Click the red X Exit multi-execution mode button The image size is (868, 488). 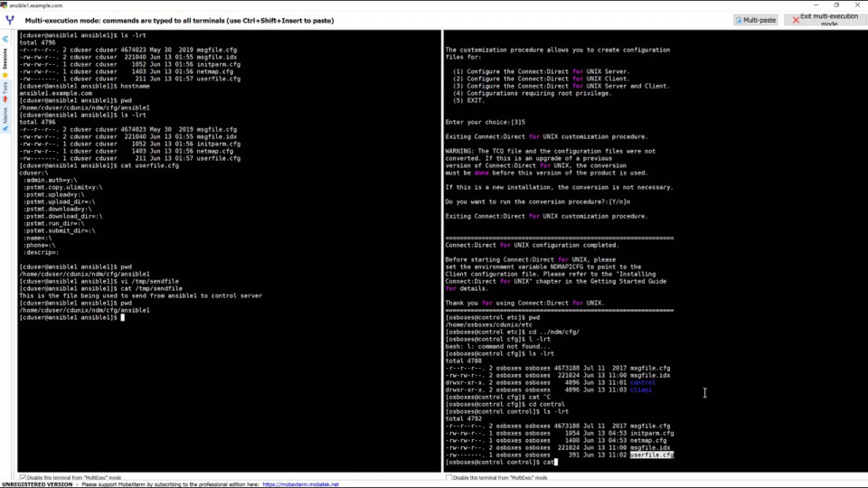[x=825, y=20]
